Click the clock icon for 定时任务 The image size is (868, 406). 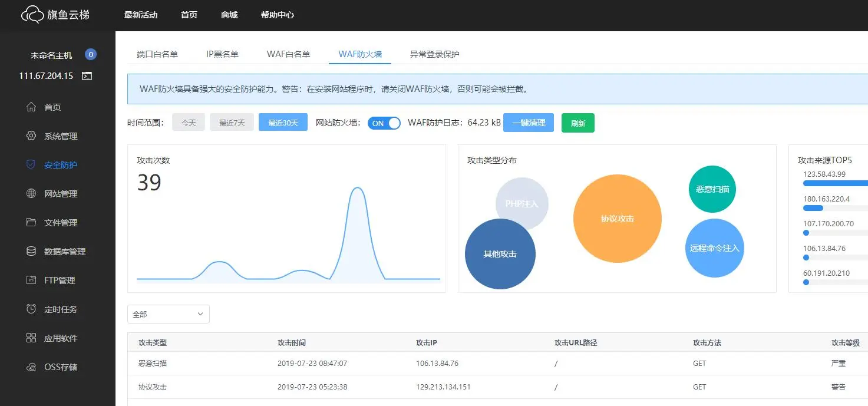point(31,309)
